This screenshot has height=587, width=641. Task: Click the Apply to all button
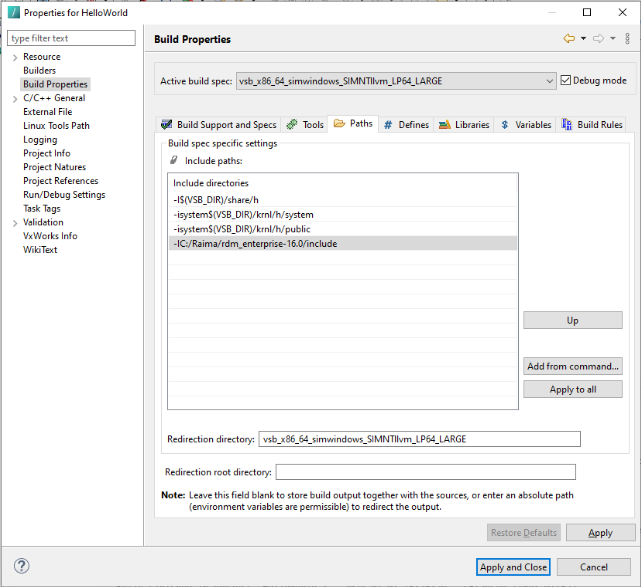click(572, 389)
